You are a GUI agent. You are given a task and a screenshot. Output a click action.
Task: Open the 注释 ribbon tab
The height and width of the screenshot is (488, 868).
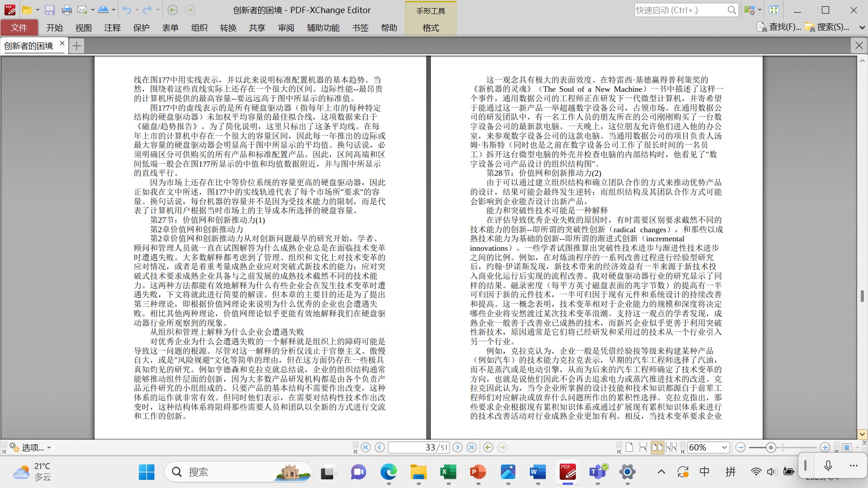click(x=112, y=28)
